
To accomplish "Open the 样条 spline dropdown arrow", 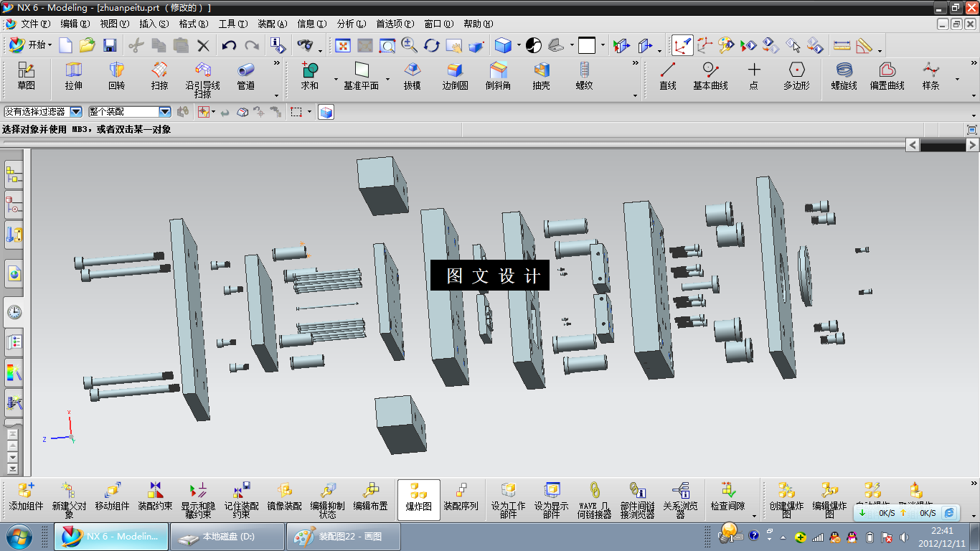I will (x=956, y=79).
